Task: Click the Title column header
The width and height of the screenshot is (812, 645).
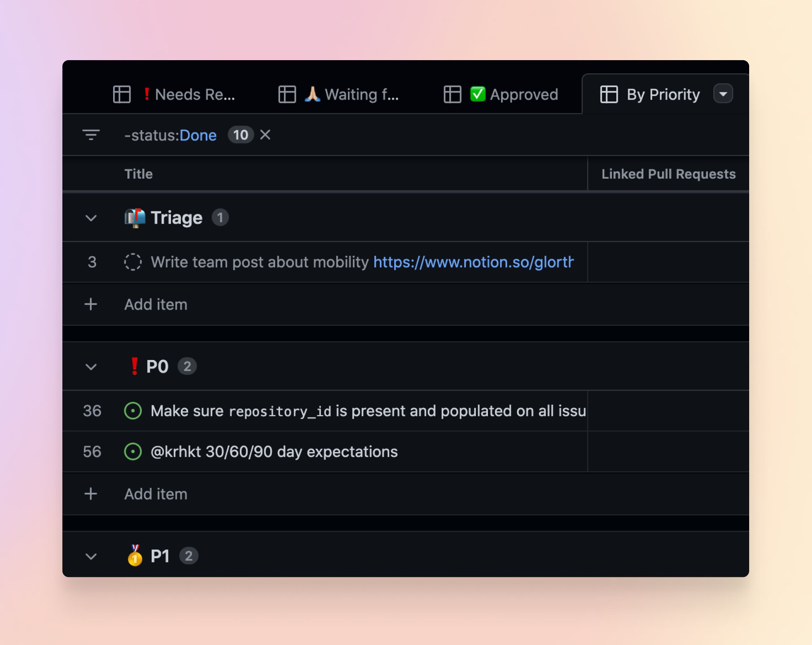Action: 138,174
